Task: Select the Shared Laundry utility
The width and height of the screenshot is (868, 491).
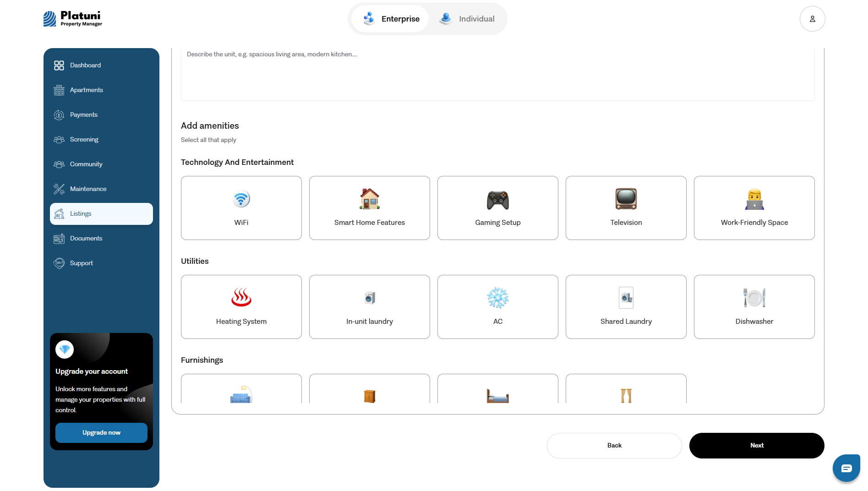Action: pyautogui.click(x=626, y=307)
